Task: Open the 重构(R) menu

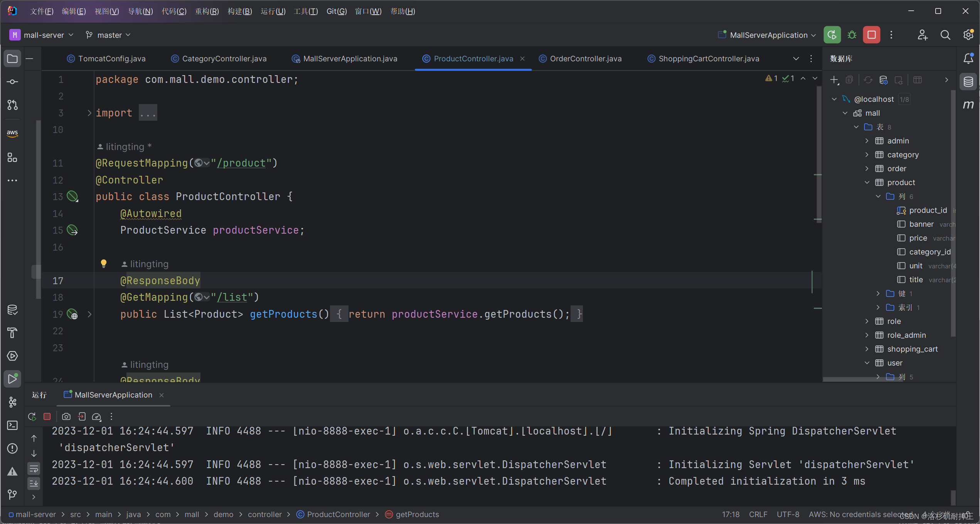Action: tap(207, 11)
